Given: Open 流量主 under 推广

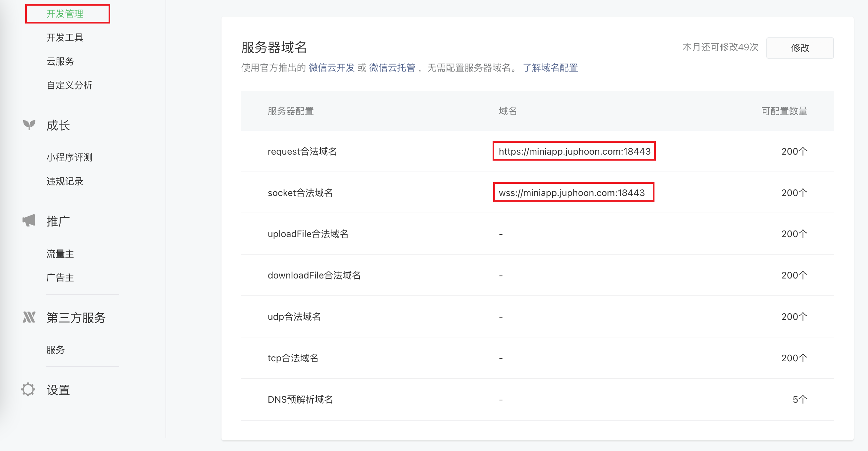Looking at the screenshot, I should pyautogui.click(x=60, y=254).
